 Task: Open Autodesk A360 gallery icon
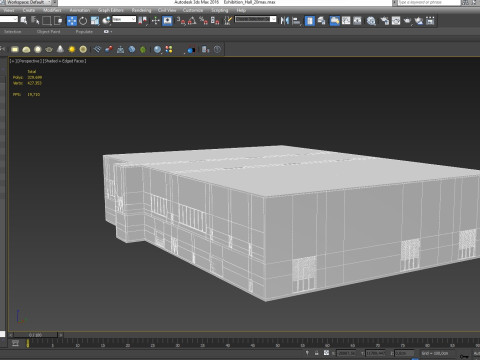pos(430,21)
